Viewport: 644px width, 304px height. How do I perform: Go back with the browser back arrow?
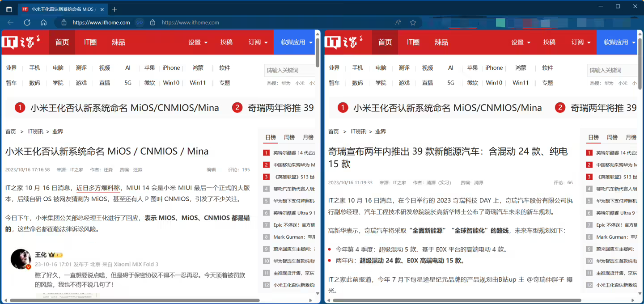pyautogui.click(x=10, y=22)
